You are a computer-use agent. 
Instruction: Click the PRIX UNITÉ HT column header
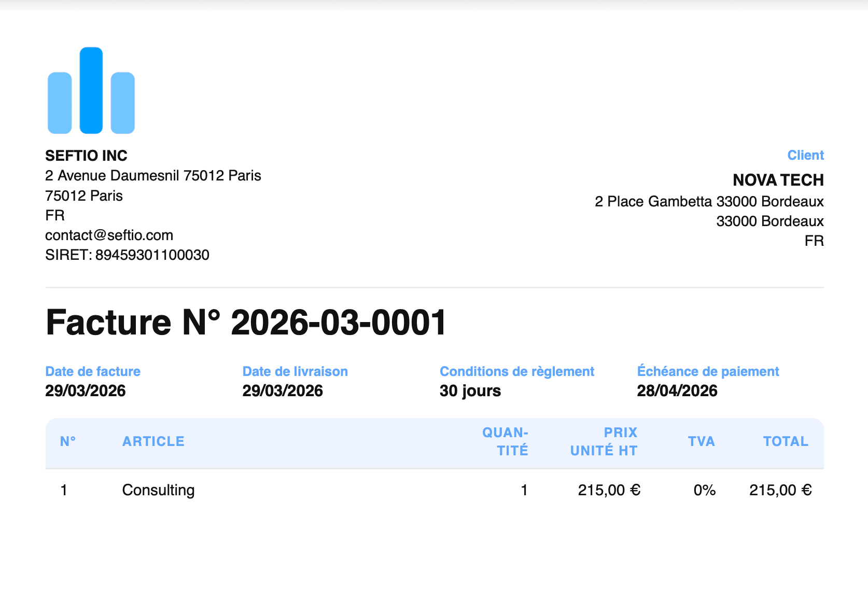click(x=604, y=441)
